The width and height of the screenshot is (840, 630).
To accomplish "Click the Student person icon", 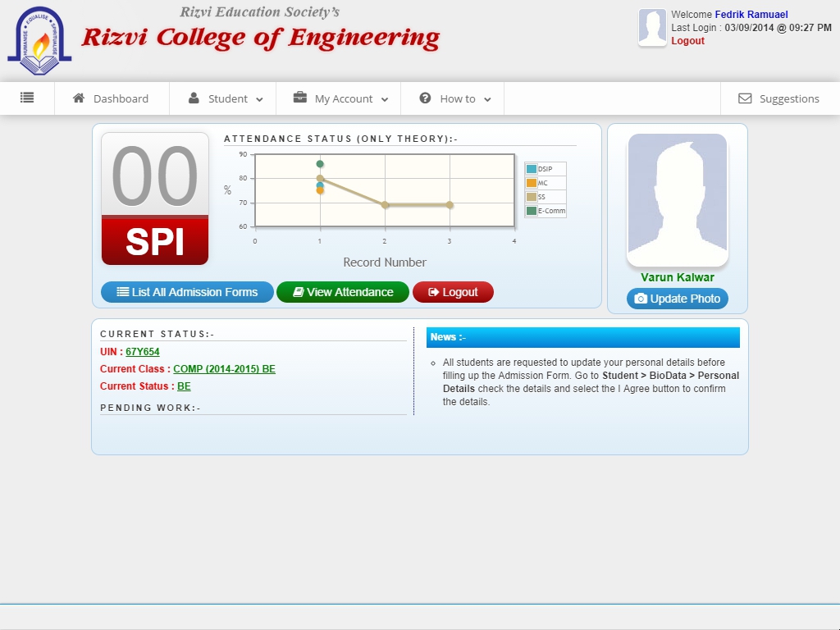I will pos(194,98).
